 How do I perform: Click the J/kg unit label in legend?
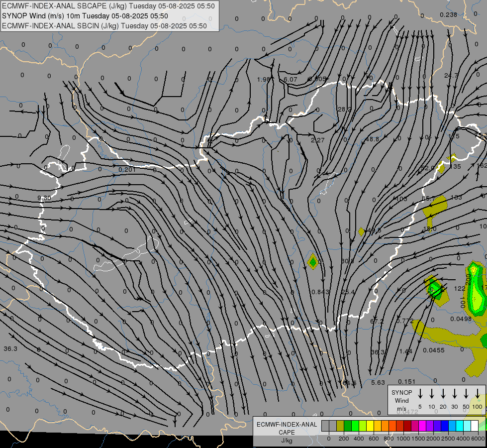pyautogui.click(x=287, y=441)
